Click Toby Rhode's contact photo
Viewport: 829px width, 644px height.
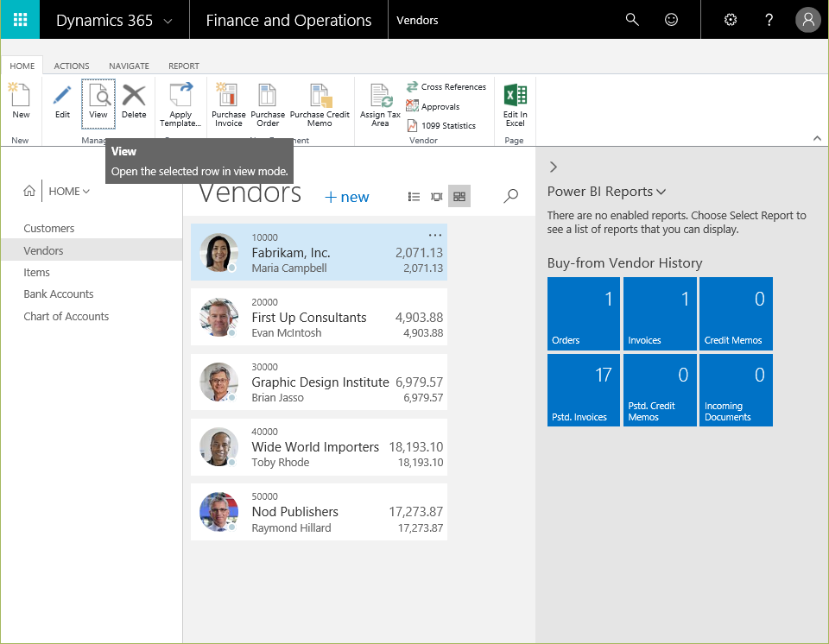[x=218, y=447]
